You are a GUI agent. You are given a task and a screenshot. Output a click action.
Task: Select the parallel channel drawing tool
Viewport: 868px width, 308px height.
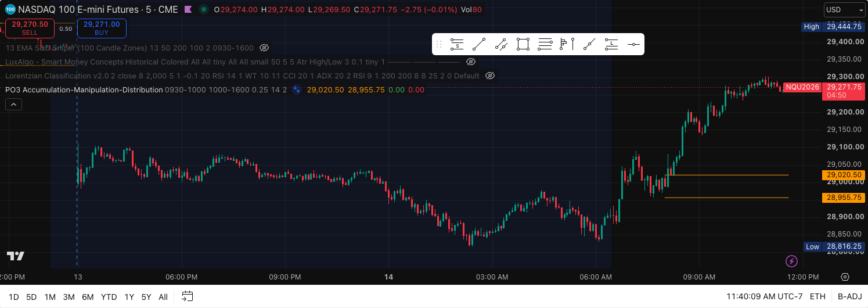click(501, 44)
